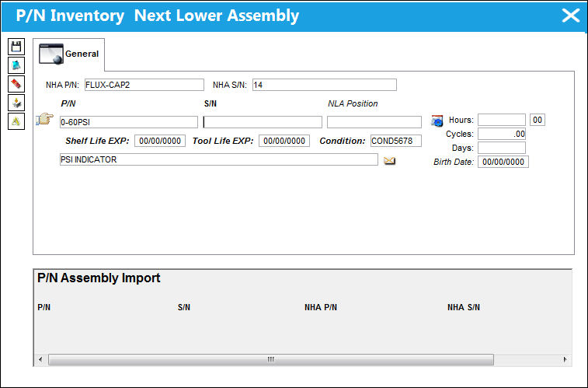The width and height of the screenshot is (588, 388).
Task: Open the envelope notes icon
Action: tap(389, 161)
